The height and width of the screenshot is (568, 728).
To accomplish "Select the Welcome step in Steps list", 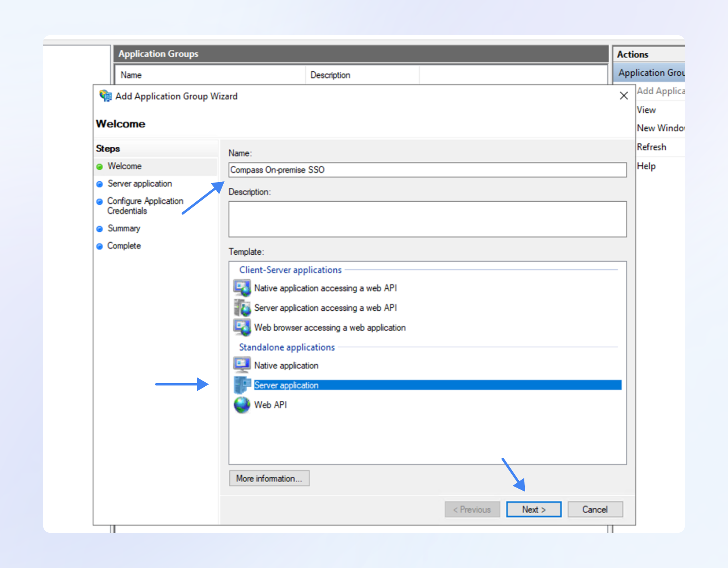I will 124,166.
